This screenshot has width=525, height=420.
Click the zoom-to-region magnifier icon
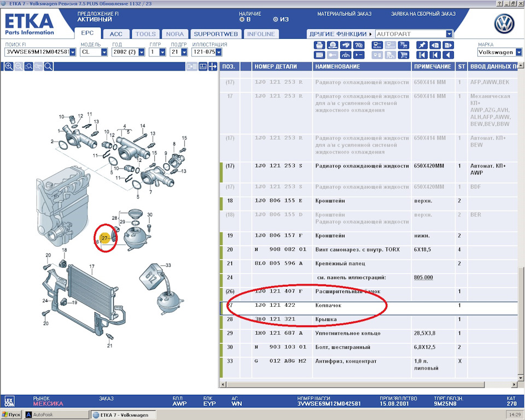pos(29,66)
